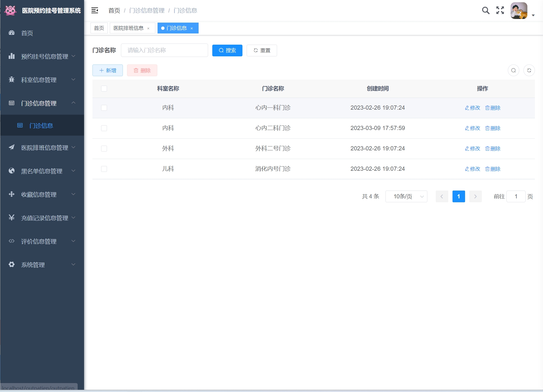Select all rows with header checkbox

tap(104, 88)
